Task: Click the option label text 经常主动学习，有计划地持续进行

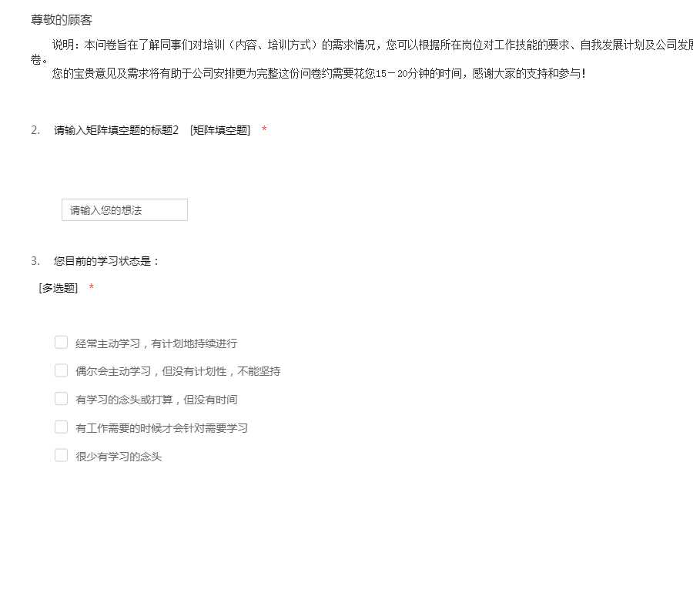Action: point(156,343)
